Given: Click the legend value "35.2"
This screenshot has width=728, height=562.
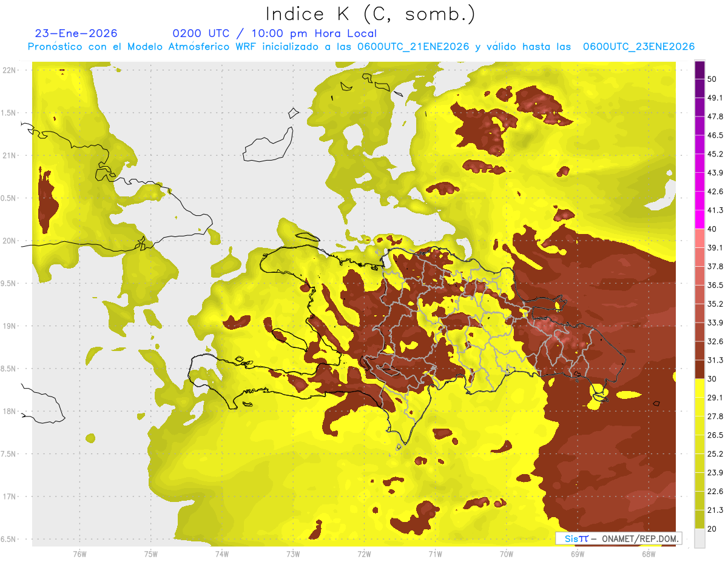Looking at the screenshot, I should pyautogui.click(x=715, y=304).
